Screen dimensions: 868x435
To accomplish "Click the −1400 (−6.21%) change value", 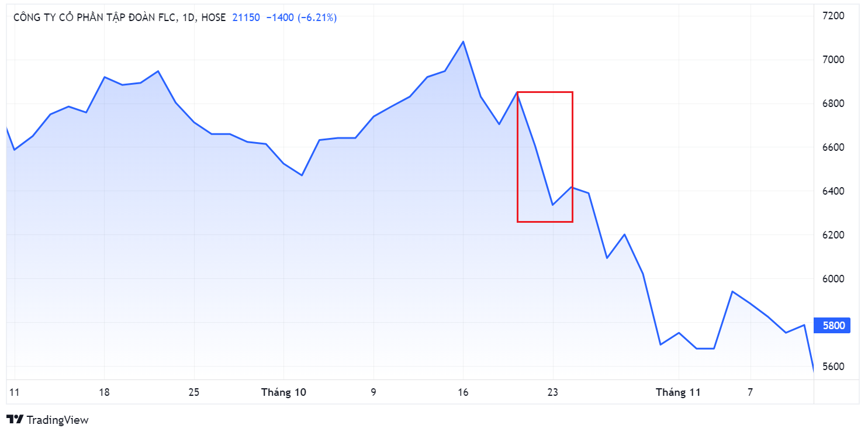I will pos(301,18).
